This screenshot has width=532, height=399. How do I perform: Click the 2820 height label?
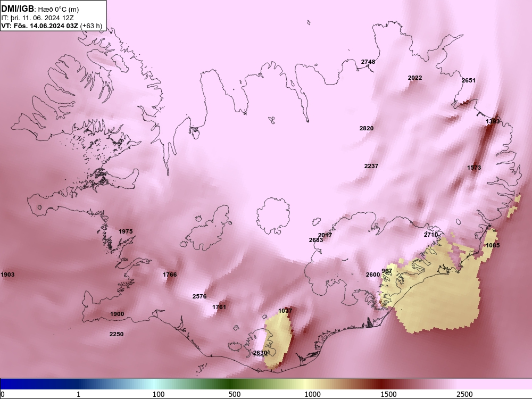367,128
